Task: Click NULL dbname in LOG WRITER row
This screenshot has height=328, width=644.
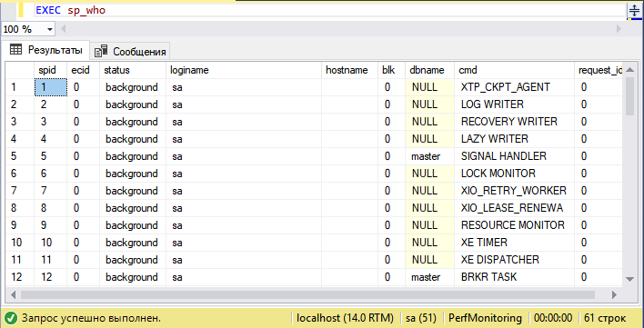Action: (x=429, y=104)
